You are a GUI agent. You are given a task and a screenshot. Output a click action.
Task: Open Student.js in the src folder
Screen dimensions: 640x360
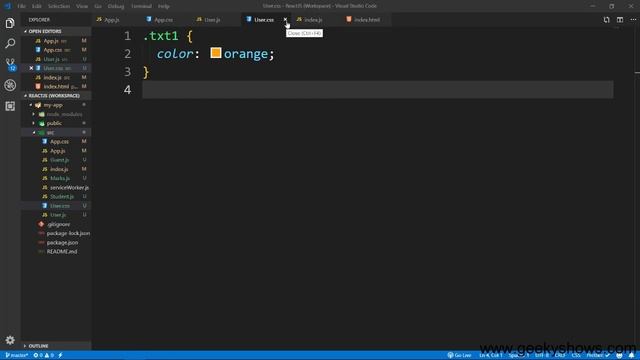click(x=62, y=197)
